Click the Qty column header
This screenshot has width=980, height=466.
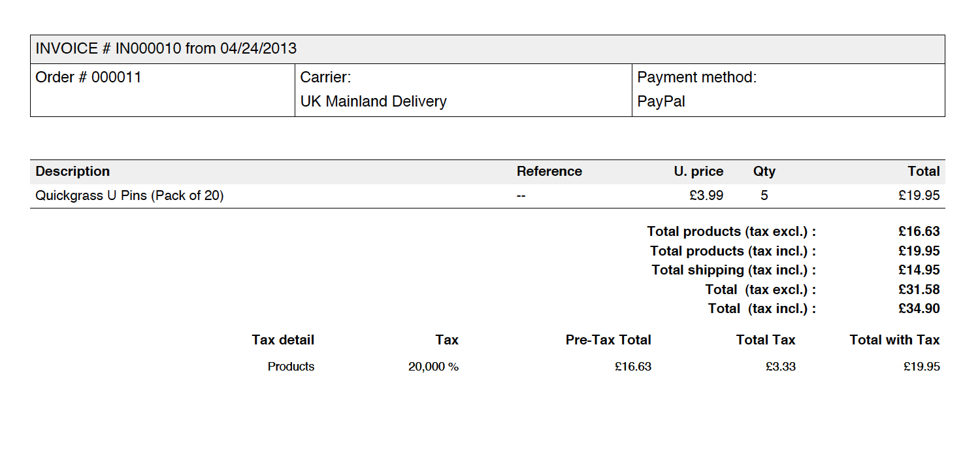point(764,171)
